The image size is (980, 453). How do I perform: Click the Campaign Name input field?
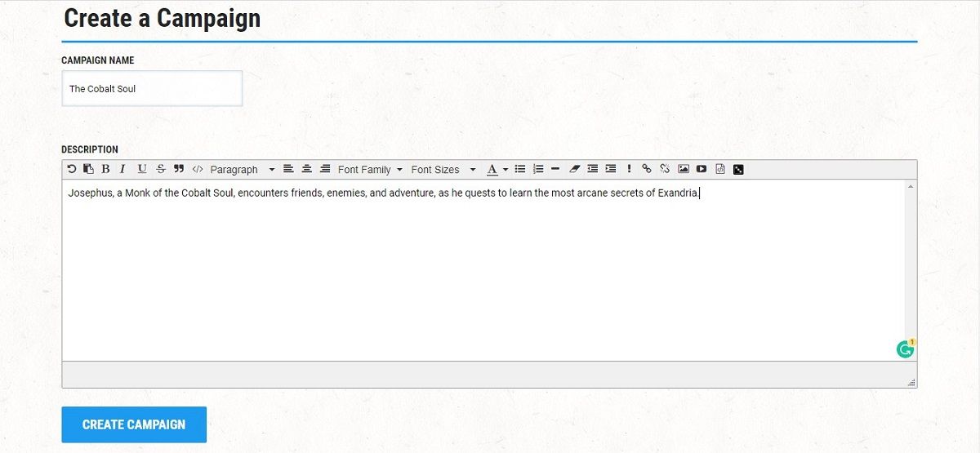[x=152, y=88]
